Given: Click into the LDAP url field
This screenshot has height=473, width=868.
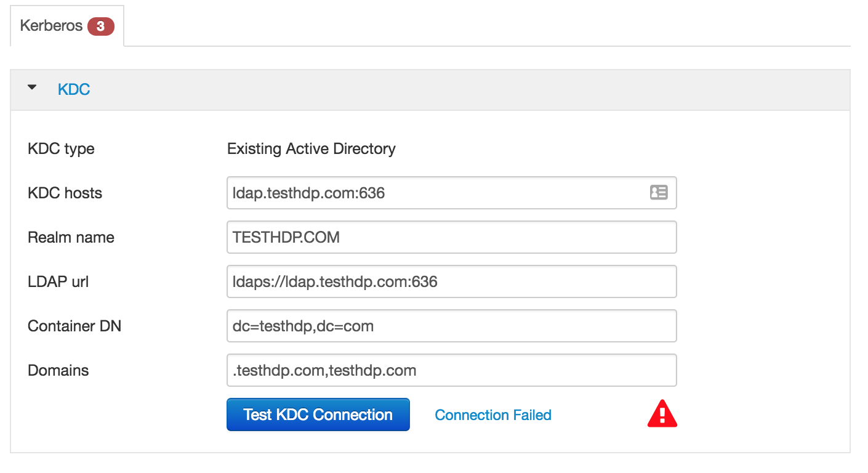Looking at the screenshot, I should 451,281.
